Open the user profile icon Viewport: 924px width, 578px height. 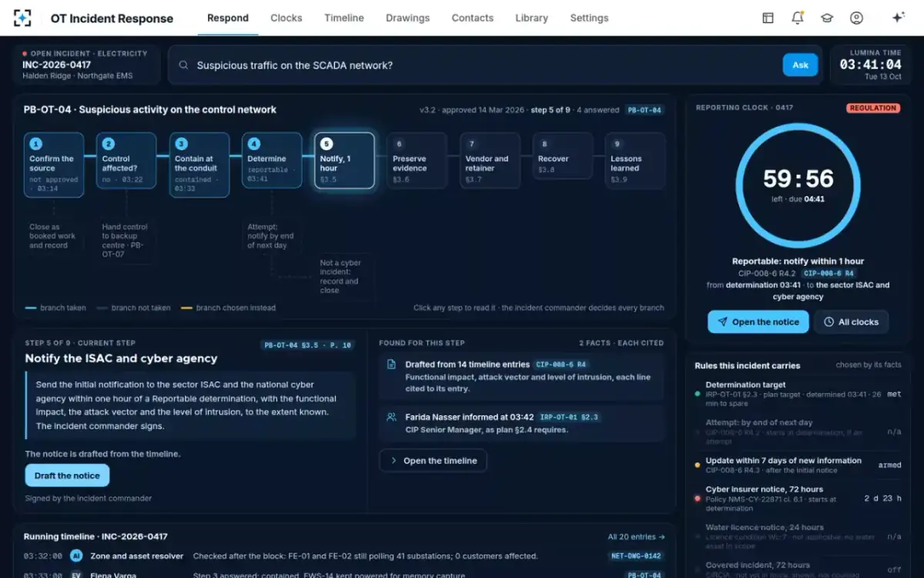pyautogui.click(x=856, y=18)
